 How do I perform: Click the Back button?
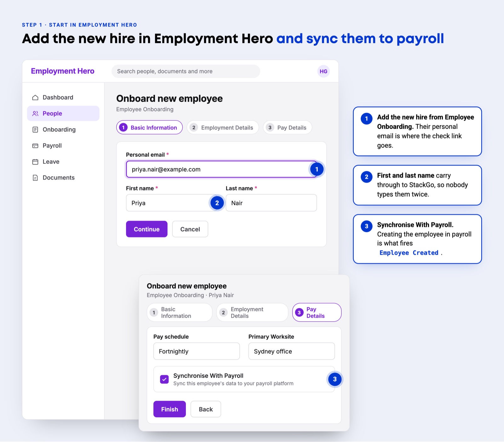[x=206, y=409]
